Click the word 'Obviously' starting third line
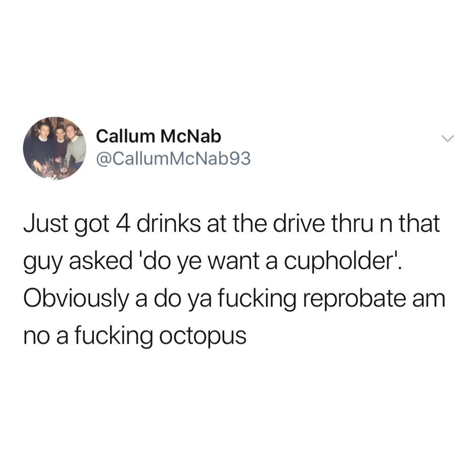The image size is (476, 476). pyautogui.click(x=76, y=299)
